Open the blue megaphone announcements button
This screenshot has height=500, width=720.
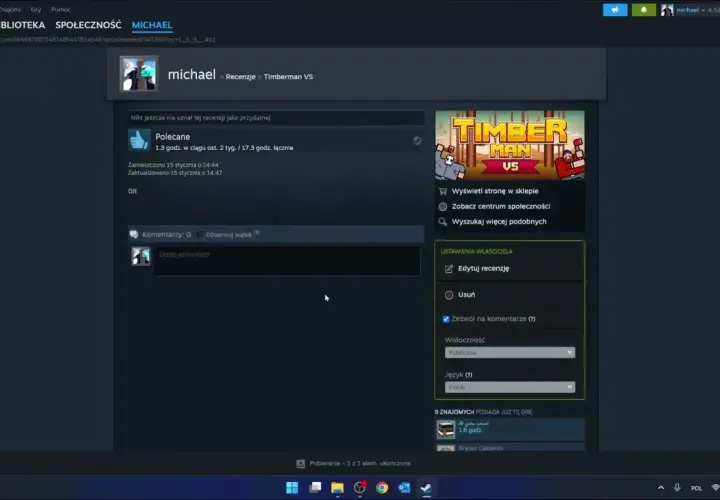point(615,10)
